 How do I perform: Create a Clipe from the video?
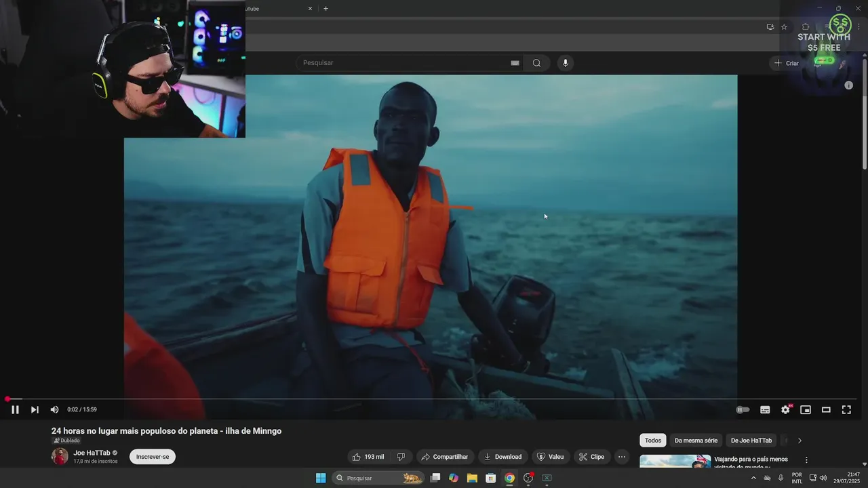coord(591,457)
